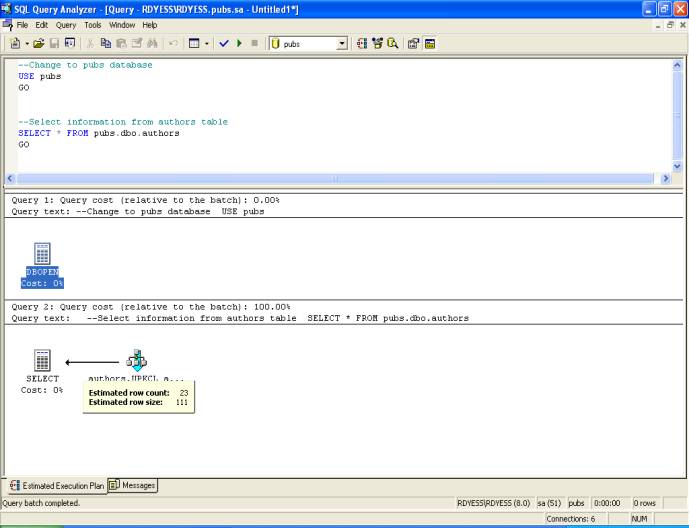Image resolution: width=689 pixels, height=528 pixels.
Task: Click the 'sa (51)' status bar entry
Action: [x=549, y=503]
